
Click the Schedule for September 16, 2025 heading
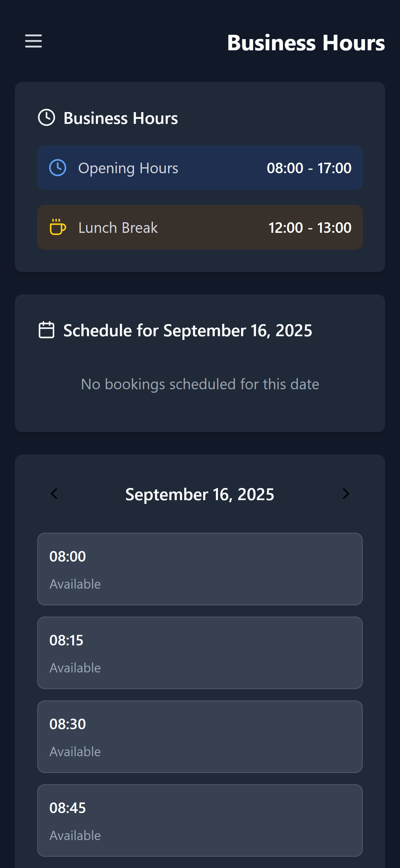[188, 330]
